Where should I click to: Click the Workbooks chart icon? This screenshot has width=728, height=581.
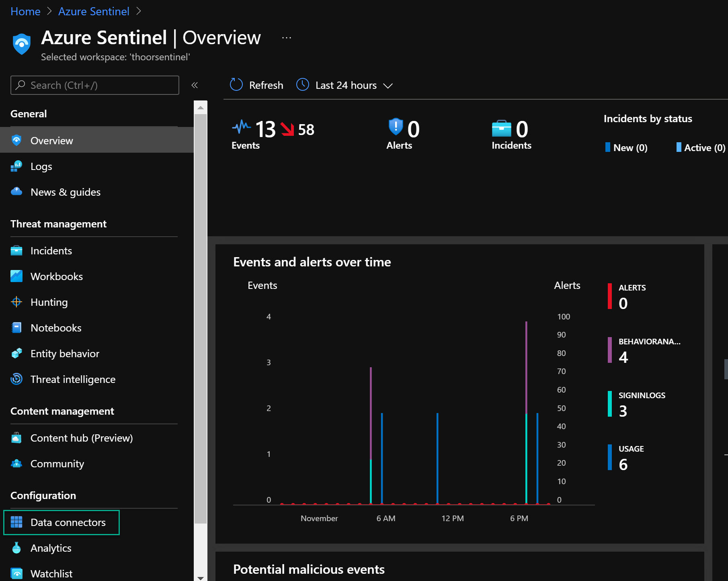coord(16,276)
